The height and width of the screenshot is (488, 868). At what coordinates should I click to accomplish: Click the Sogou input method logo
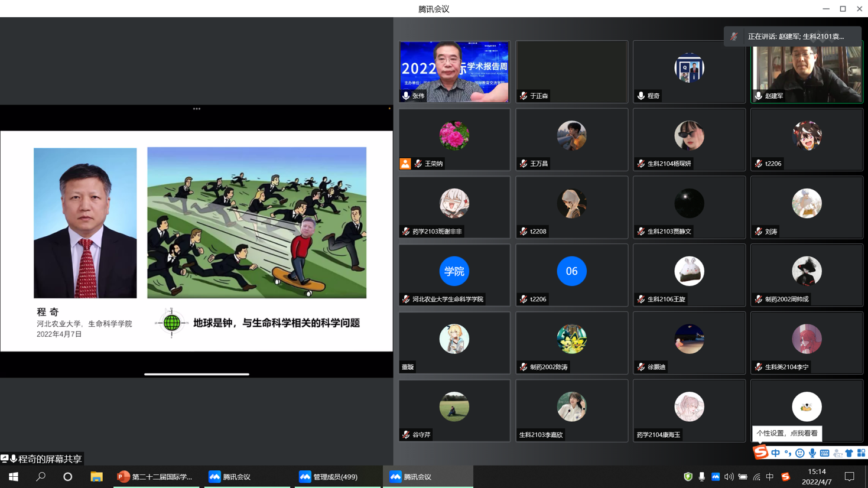pos(760,453)
